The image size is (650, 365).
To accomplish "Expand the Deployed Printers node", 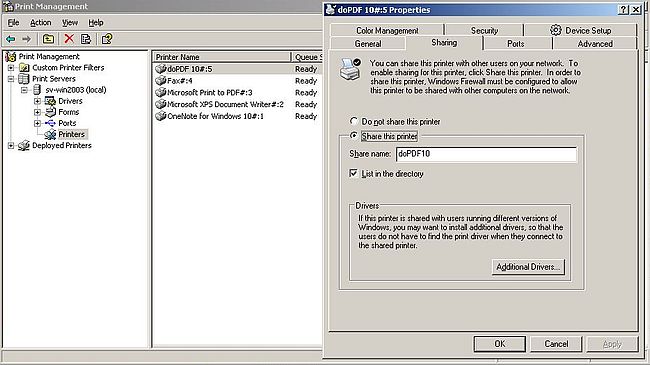I will coord(11,146).
